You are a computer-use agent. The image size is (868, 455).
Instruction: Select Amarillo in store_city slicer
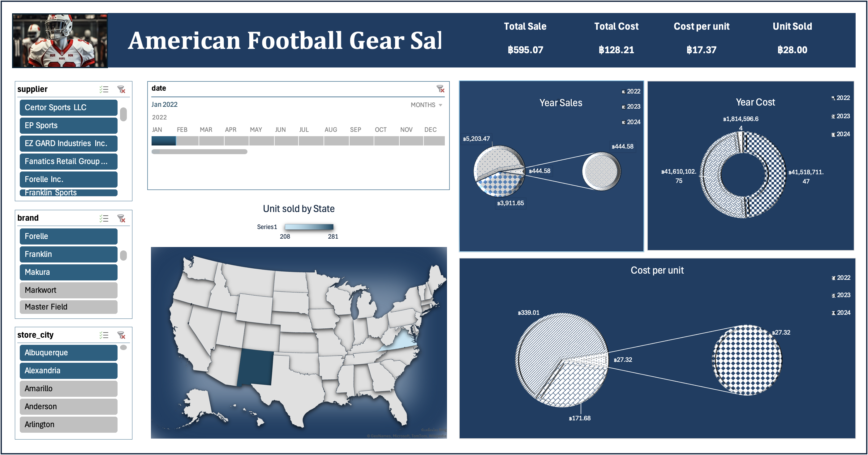[68, 388]
